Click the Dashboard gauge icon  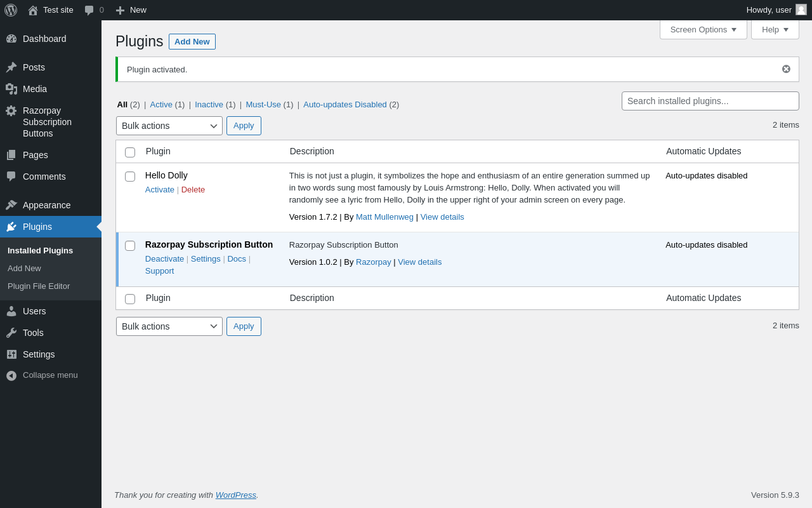click(11, 39)
